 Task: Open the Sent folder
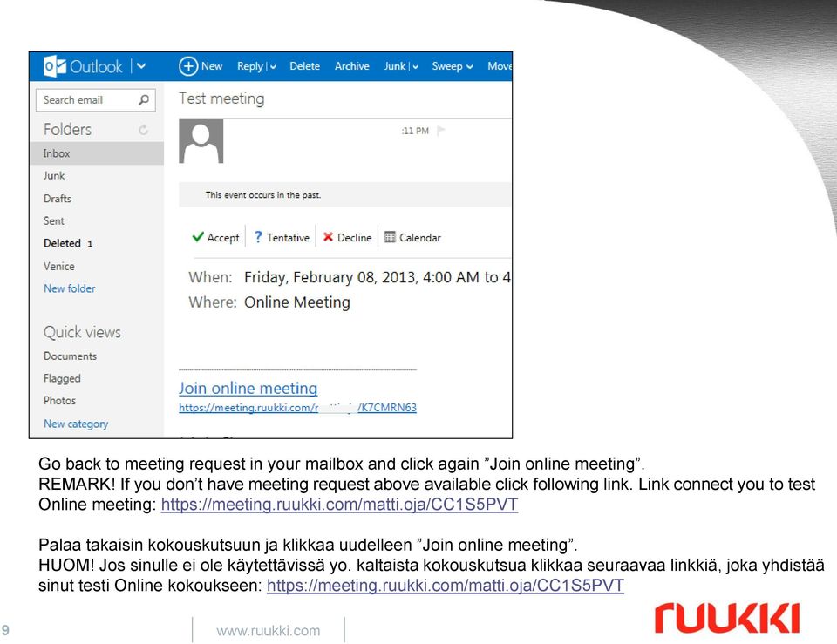(x=53, y=220)
